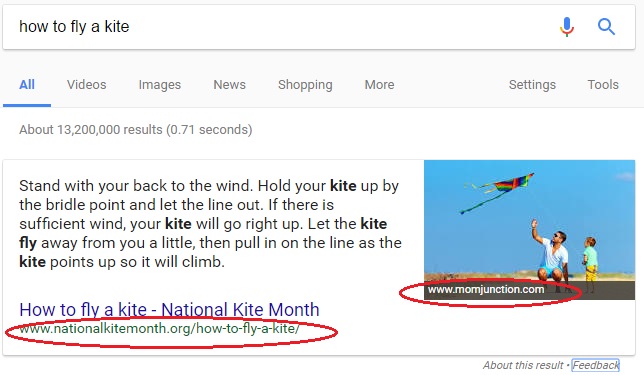Open 'How to fly a kite - National Kite Month' link
Image resolution: width=644 pixels, height=375 pixels.
click(x=169, y=310)
